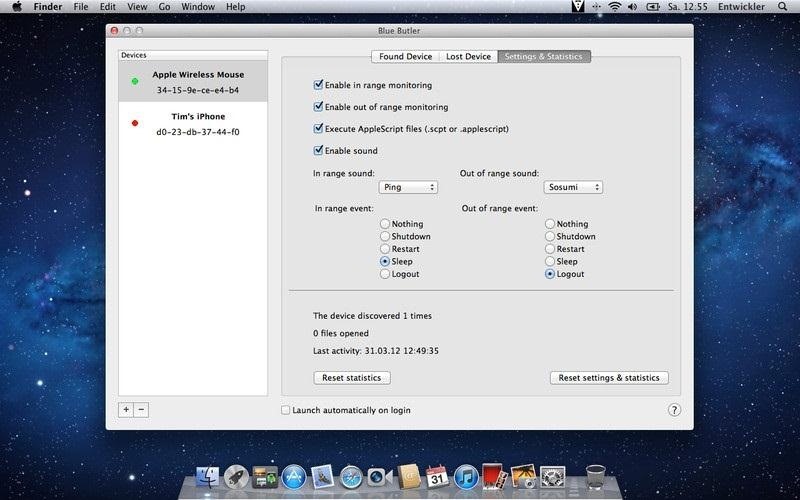Open System Preferences gear in dock

click(x=553, y=478)
